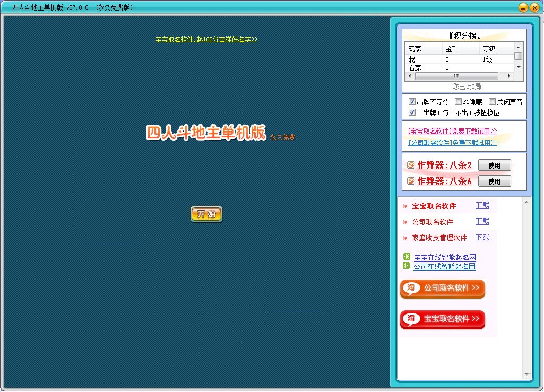This screenshot has height=392, width=544.
Task: Select the 玩家 column header
Action: point(424,49)
